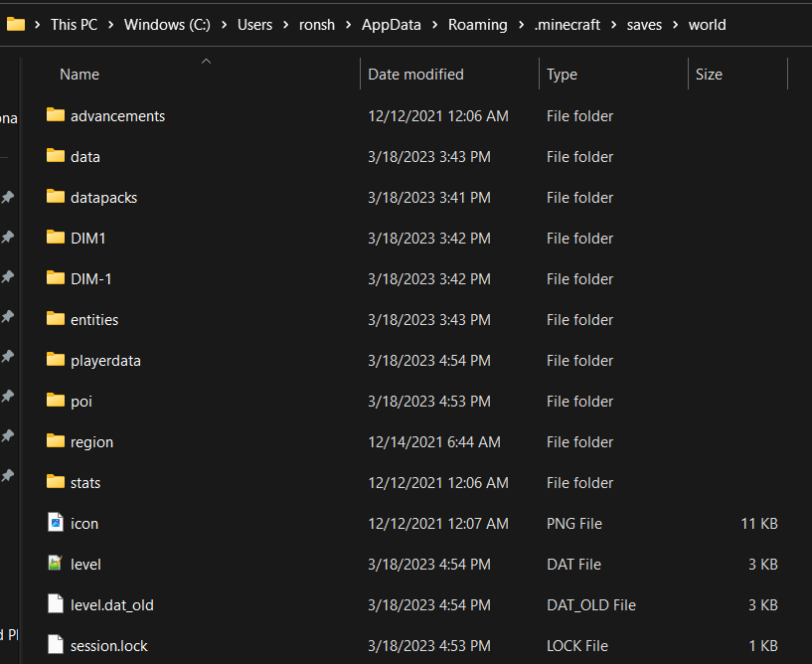Expand the chevron after ronsh breadcrumb
Viewport: 812px width, 664px height.
coord(348,25)
